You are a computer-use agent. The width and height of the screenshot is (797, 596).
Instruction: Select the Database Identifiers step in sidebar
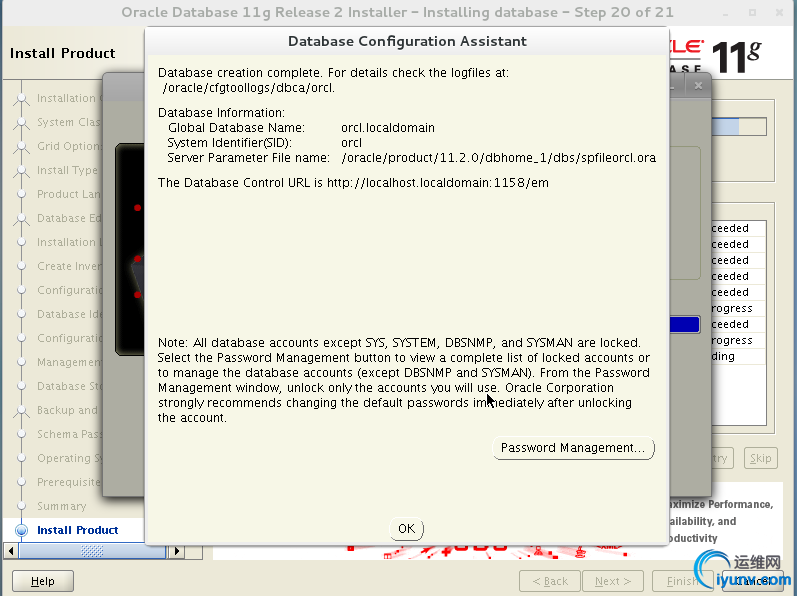(69, 314)
